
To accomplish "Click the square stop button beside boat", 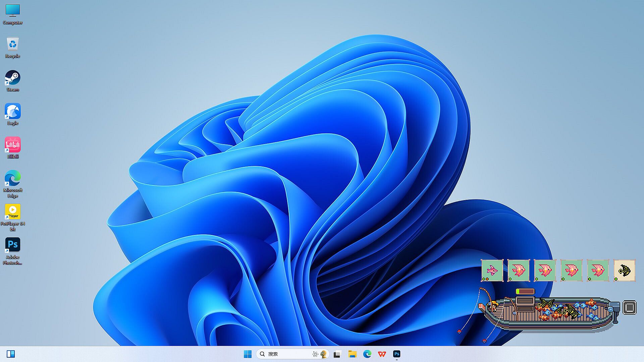I will [629, 307].
